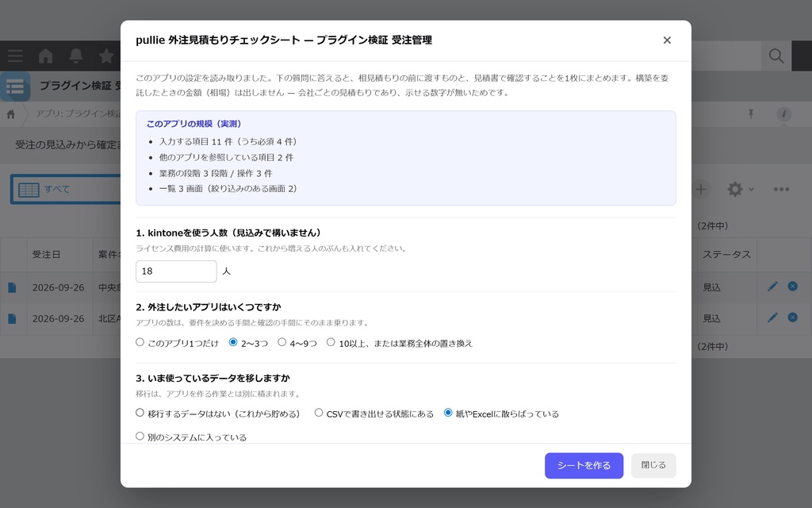Select 別のシステムに入っている option
The height and width of the screenshot is (508, 812).
tap(140, 436)
